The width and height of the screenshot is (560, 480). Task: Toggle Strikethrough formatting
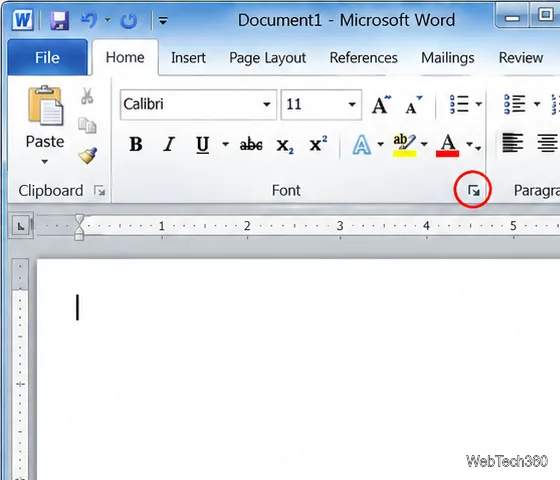[251, 145]
